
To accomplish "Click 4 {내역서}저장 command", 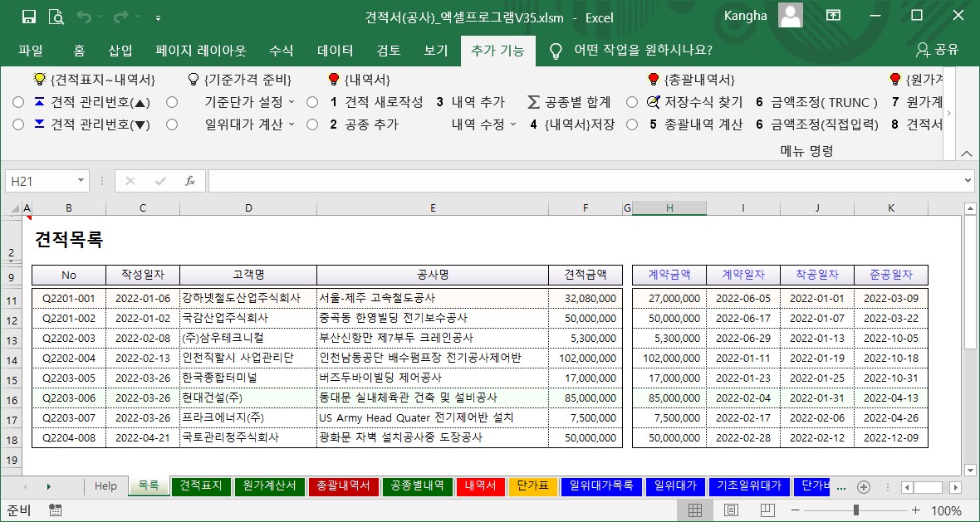I will click(572, 124).
